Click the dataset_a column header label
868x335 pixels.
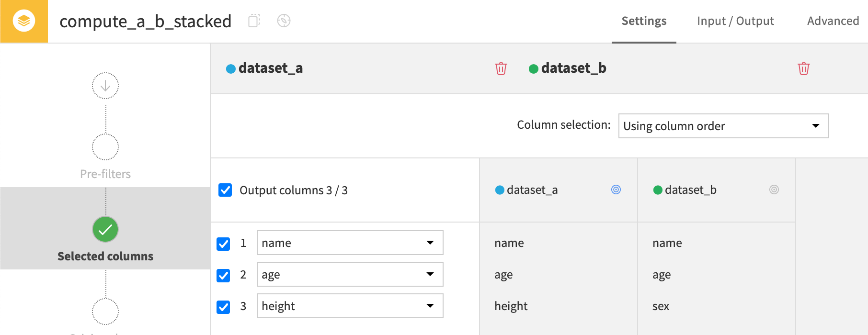[532, 190]
